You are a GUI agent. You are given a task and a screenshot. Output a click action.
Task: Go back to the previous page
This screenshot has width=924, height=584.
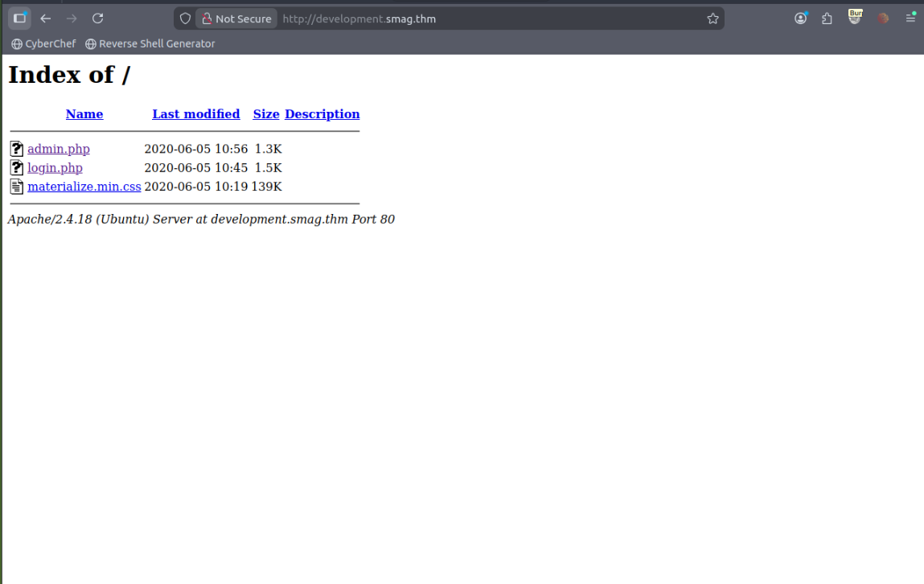click(46, 19)
